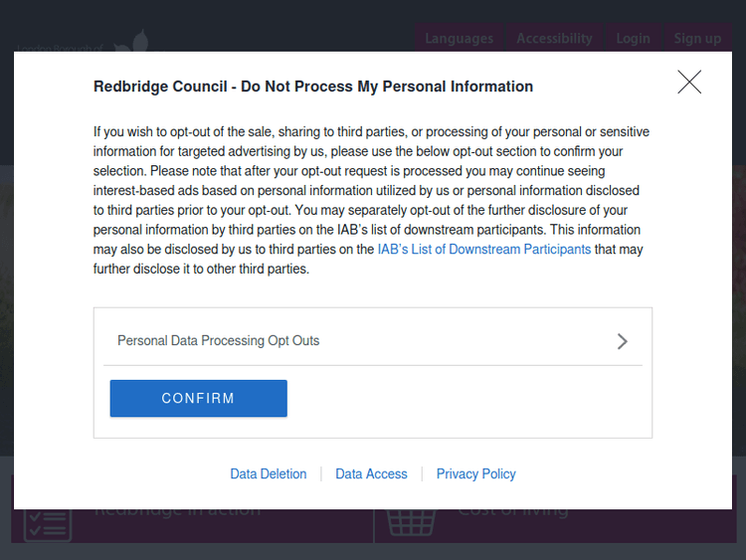Click the shopping basket Cost of living icon
The width and height of the screenshot is (746, 560).
[x=411, y=522]
